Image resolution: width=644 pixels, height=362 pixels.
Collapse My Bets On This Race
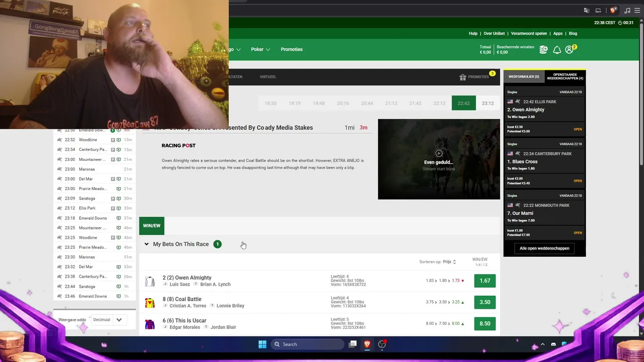(146, 244)
